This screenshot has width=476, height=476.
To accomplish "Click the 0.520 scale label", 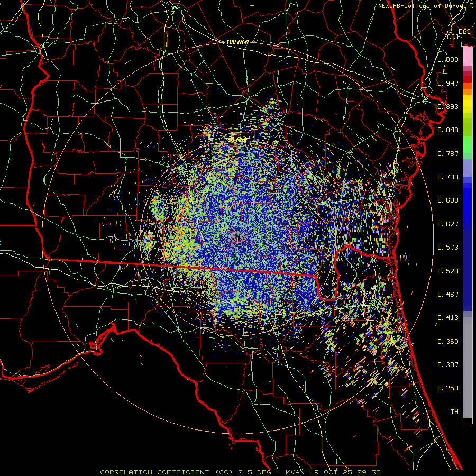I will 448,271.
